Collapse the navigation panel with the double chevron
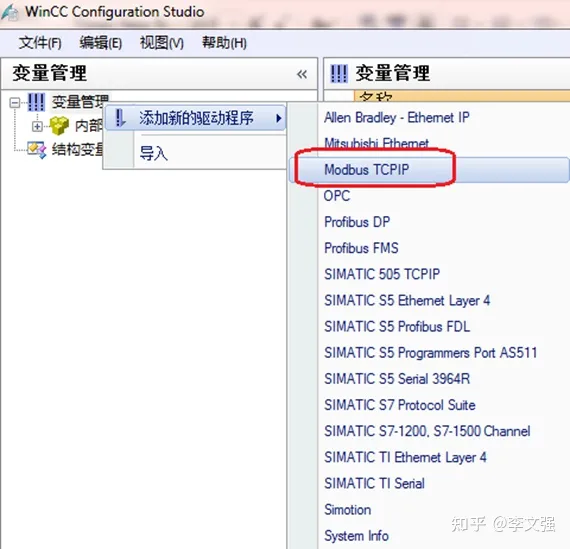The image size is (570, 549). point(302,74)
